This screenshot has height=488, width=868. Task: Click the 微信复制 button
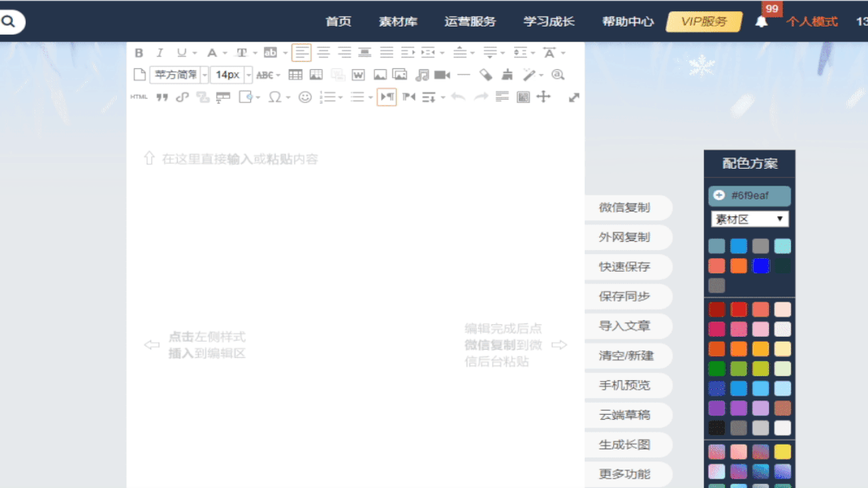click(x=624, y=207)
